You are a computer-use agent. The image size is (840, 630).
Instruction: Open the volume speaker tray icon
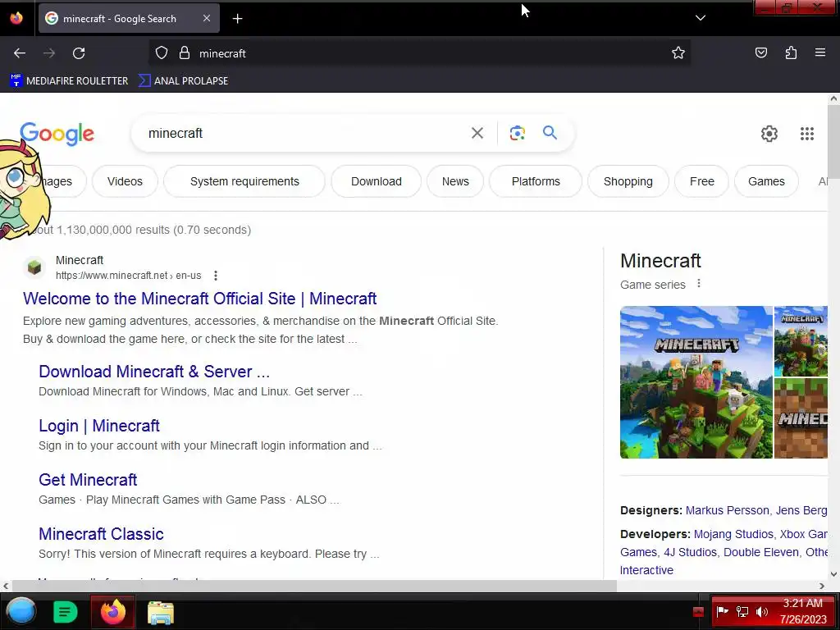click(762, 611)
